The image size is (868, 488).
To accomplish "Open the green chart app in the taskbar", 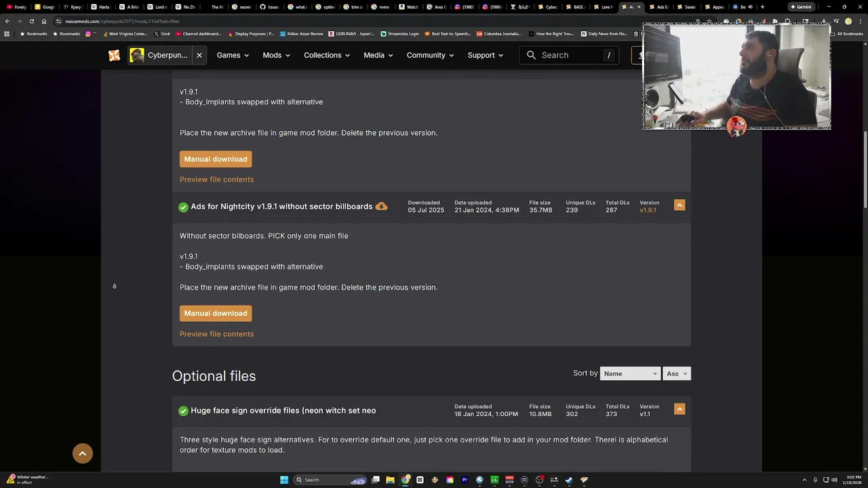I will click(495, 480).
